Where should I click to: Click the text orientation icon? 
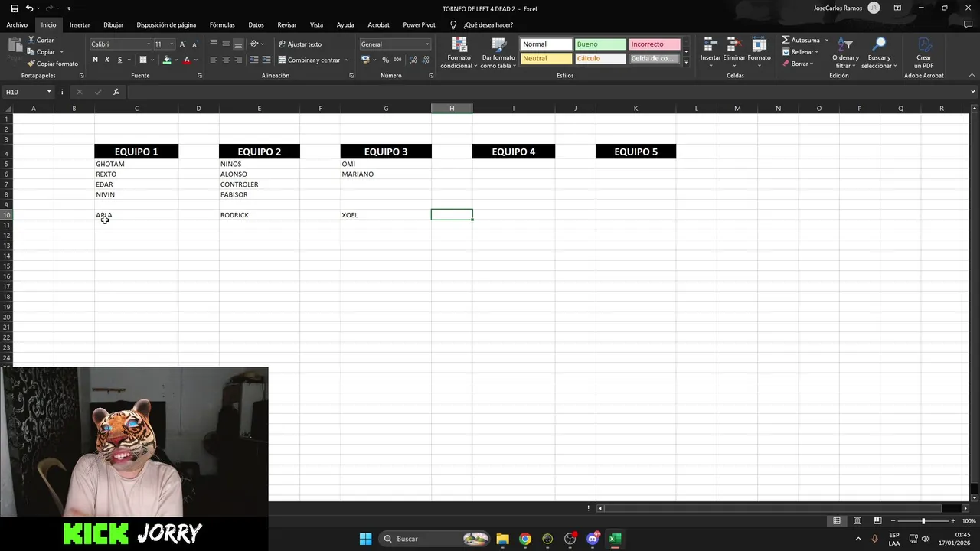click(254, 44)
